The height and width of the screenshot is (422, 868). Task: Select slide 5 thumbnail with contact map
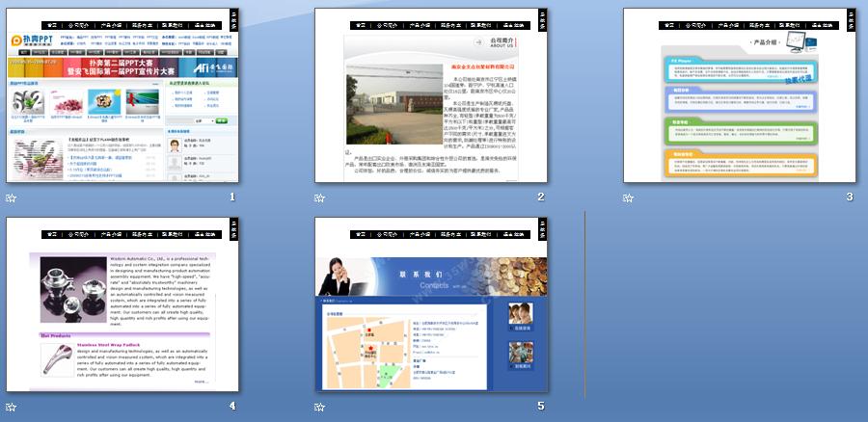(431, 304)
